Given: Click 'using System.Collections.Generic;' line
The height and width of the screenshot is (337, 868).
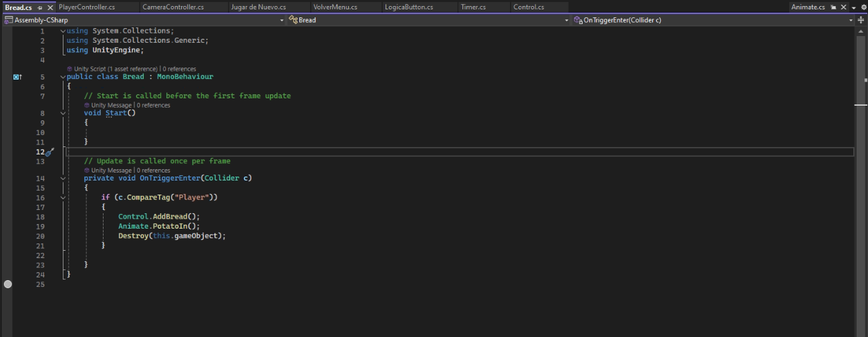Looking at the screenshot, I should pyautogui.click(x=138, y=40).
